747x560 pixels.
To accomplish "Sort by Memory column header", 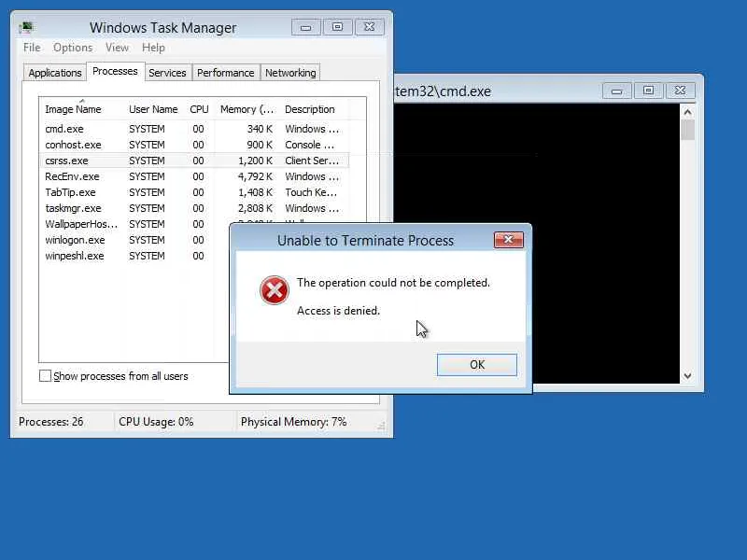I will click(247, 109).
